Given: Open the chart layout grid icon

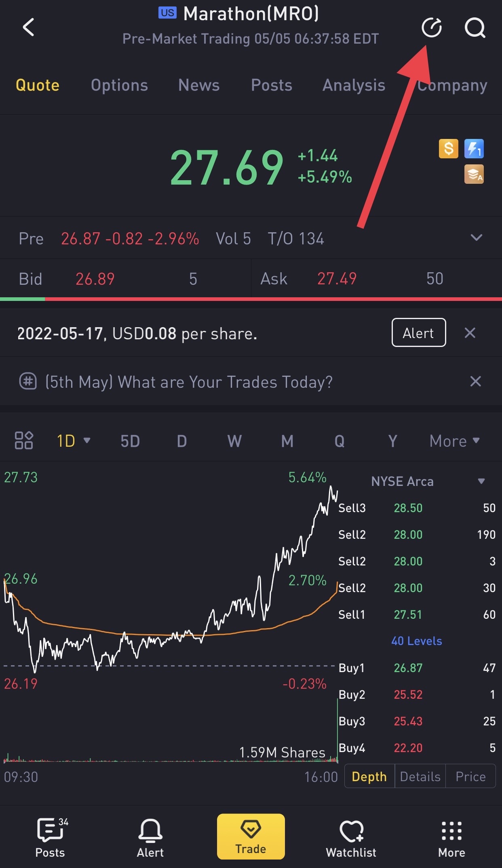Looking at the screenshot, I should coord(24,440).
